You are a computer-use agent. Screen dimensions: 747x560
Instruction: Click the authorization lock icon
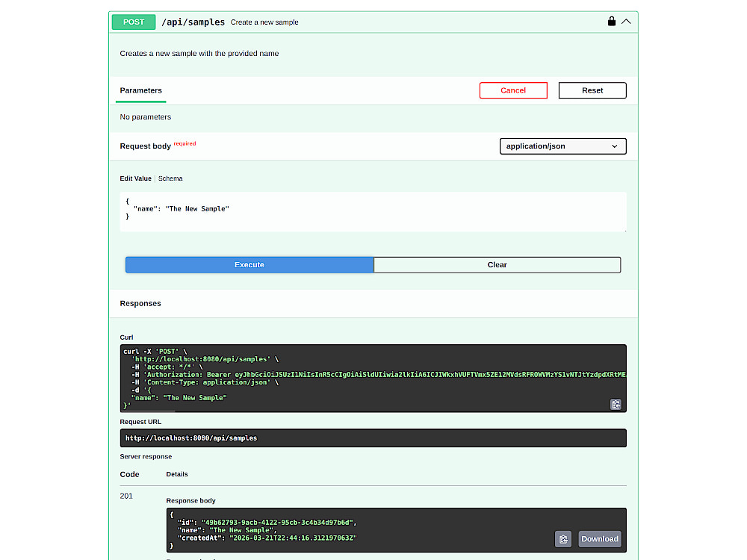(611, 22)
